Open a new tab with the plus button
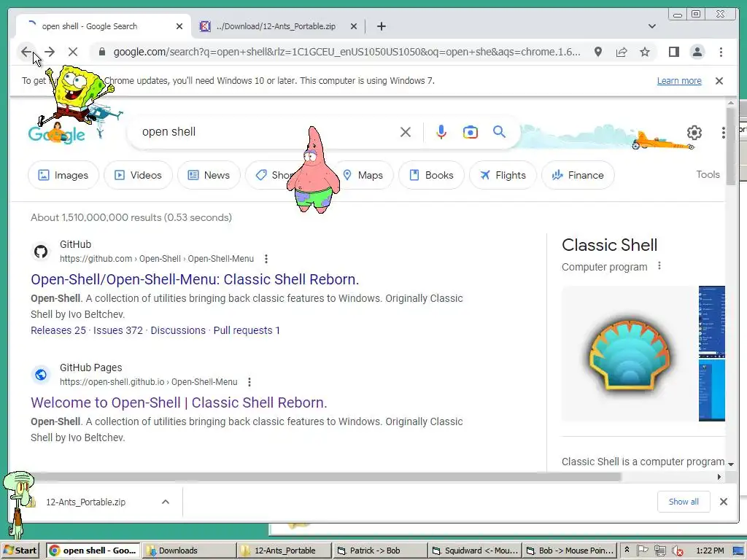 (381, 26)
